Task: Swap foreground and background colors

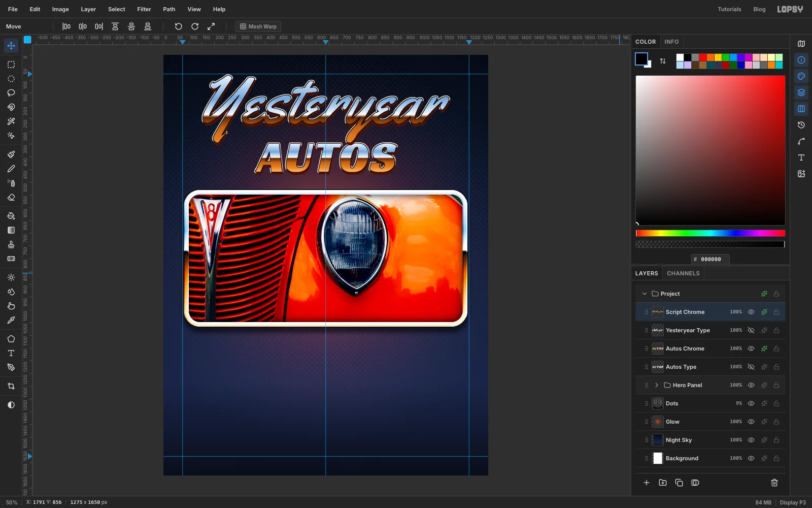Action: click(x=663, y=61)
